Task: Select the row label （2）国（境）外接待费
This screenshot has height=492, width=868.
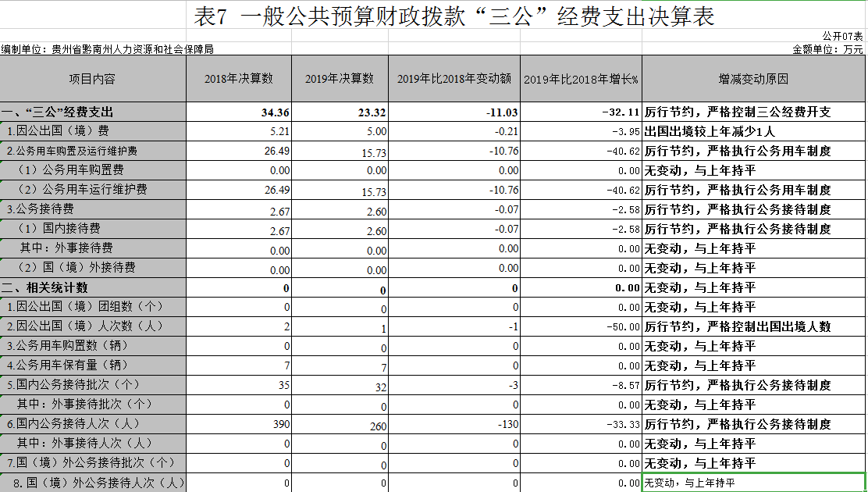Action: click(x=92, y=268)
